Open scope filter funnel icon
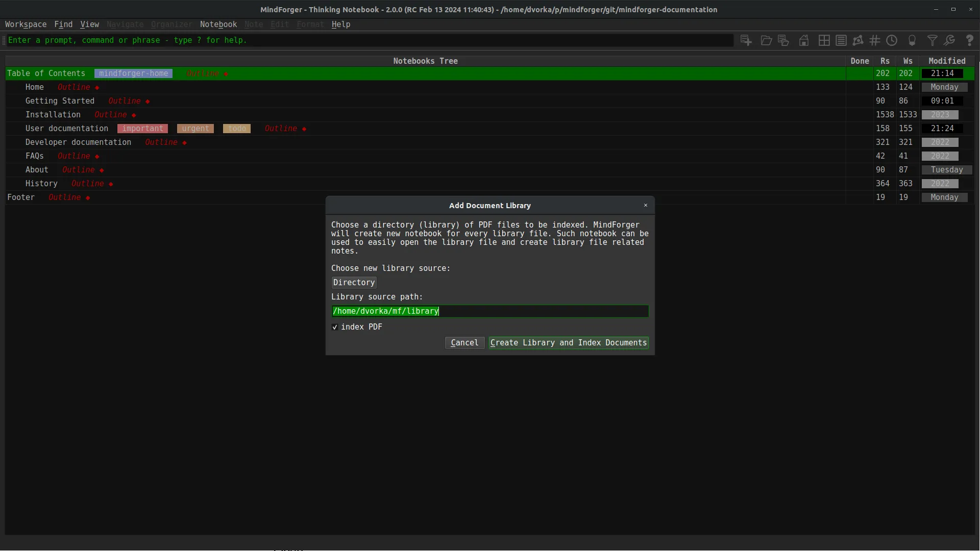The width and height of the screenshot is (980, 551). pyautogui.click(x=932, y=40)
